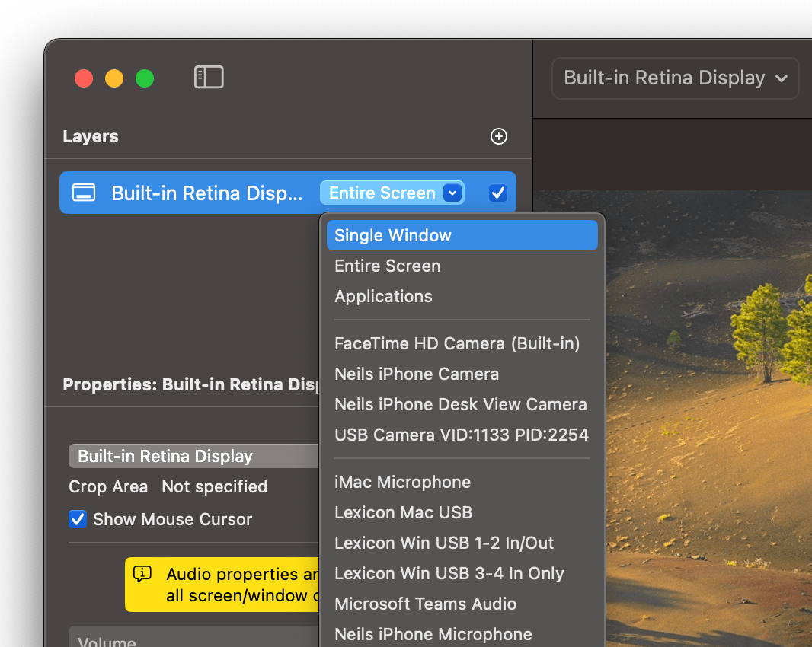
Task: Click the Crop Area Not specified field
Action: (214, 486)
